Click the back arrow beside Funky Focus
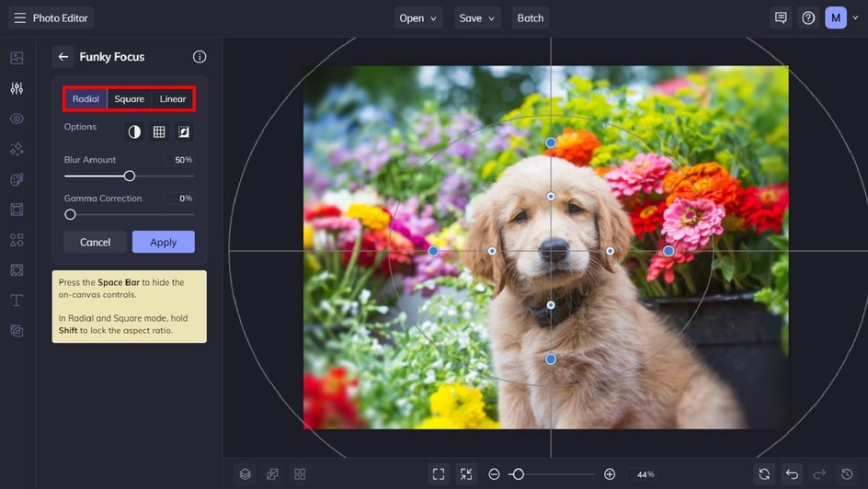 63,57
